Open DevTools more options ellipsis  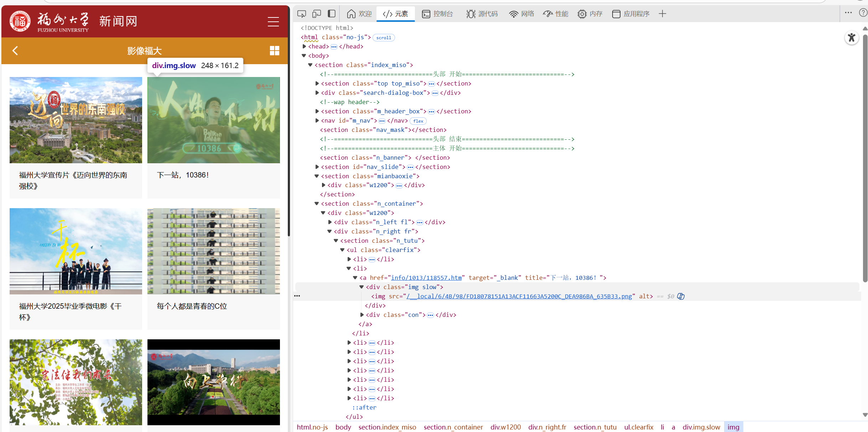coord(848,13)
